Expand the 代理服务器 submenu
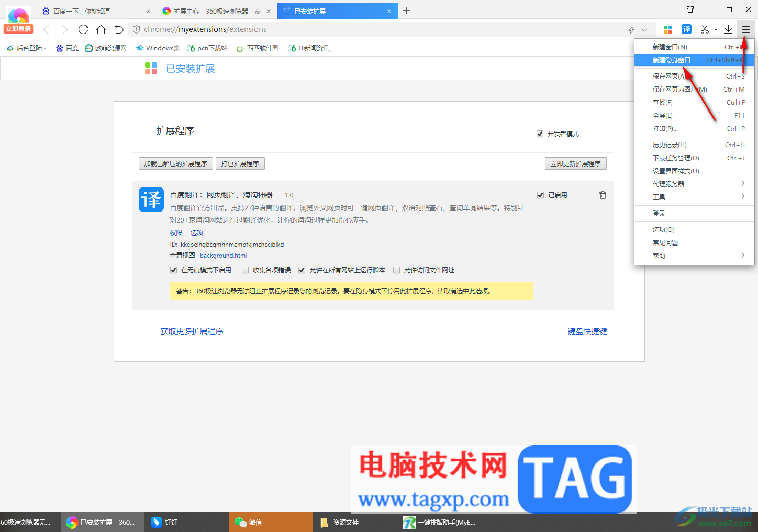The image size is (758, 532). click(x=694, y=184)
